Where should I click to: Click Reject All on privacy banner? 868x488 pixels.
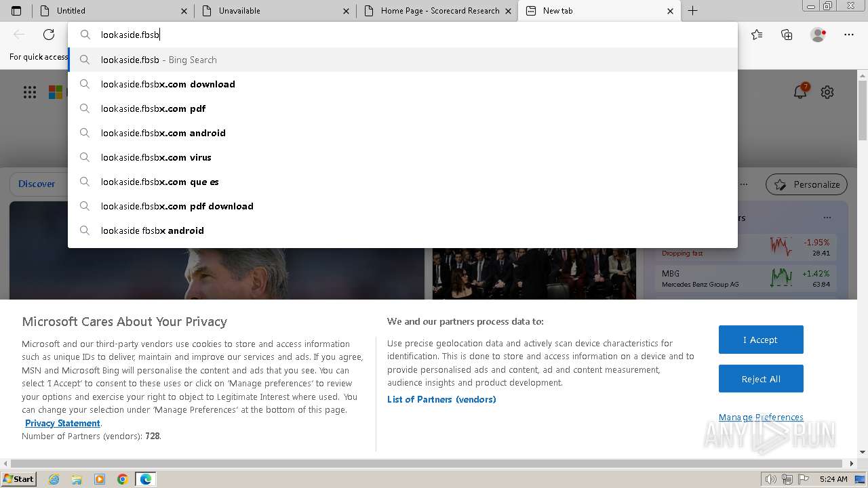pyautogui.click(x=761, y=379)
